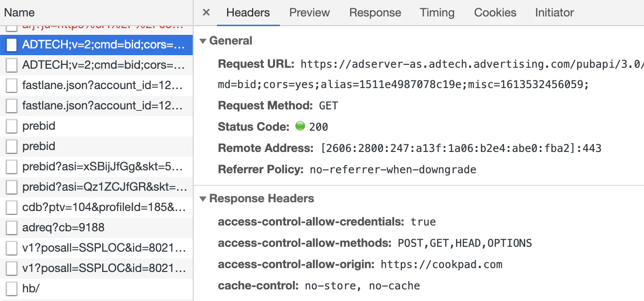The height and width of the screenshot is (301, 644).
Task: Collapse the Response Headers section
Action: tap(203, 199)
